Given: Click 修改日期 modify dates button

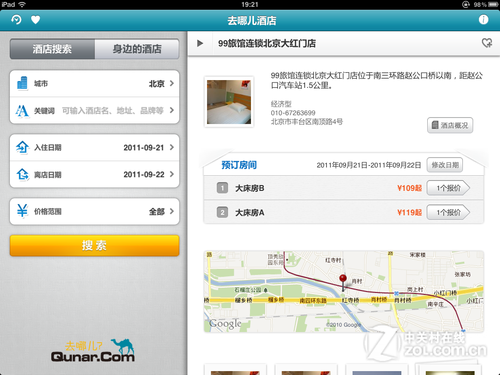Looking at the screenshot, I should tap(445, 165).
